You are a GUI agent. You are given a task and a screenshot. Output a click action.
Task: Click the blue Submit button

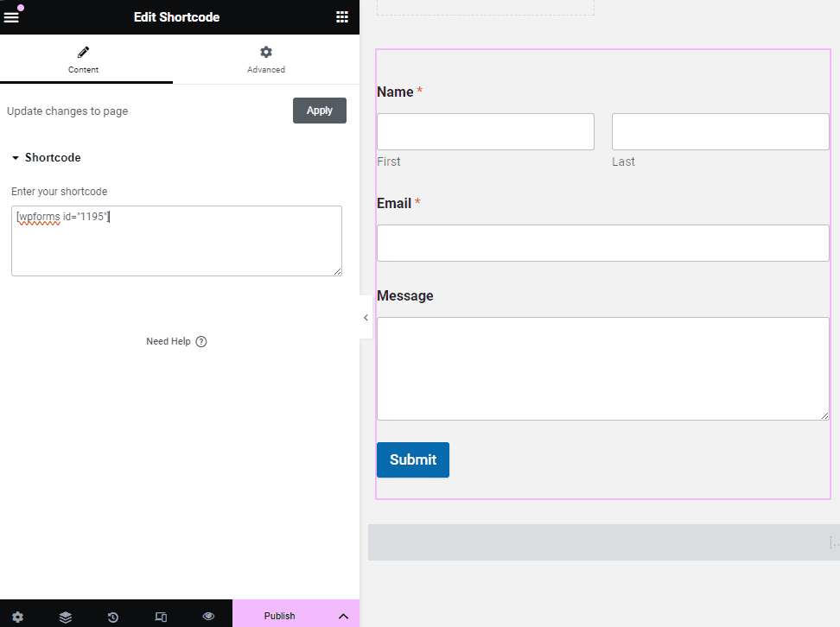click(413, 459)
